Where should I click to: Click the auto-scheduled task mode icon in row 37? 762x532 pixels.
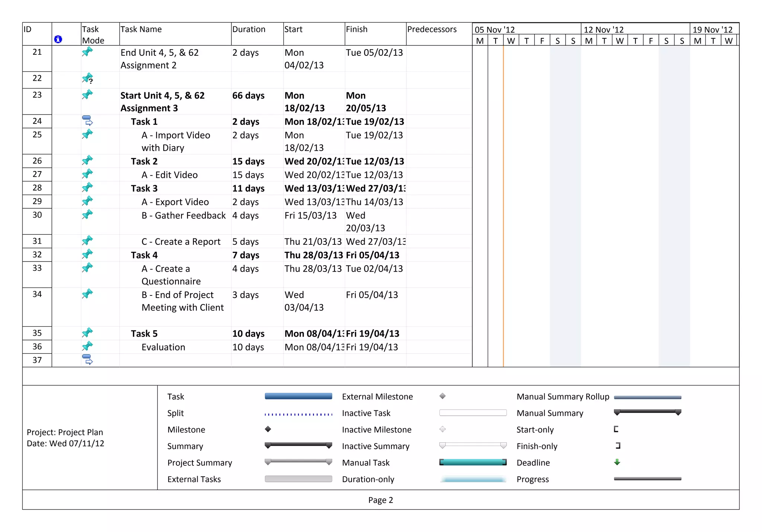(87, 359)
